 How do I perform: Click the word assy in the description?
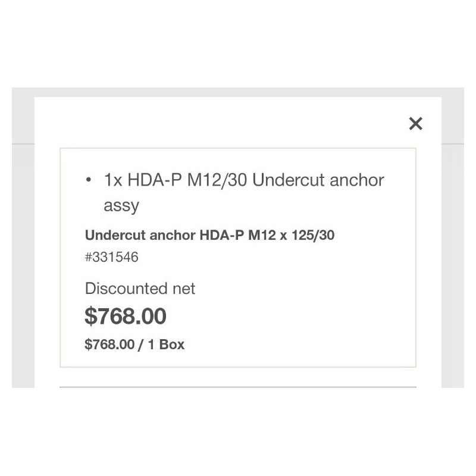[121, 206]
